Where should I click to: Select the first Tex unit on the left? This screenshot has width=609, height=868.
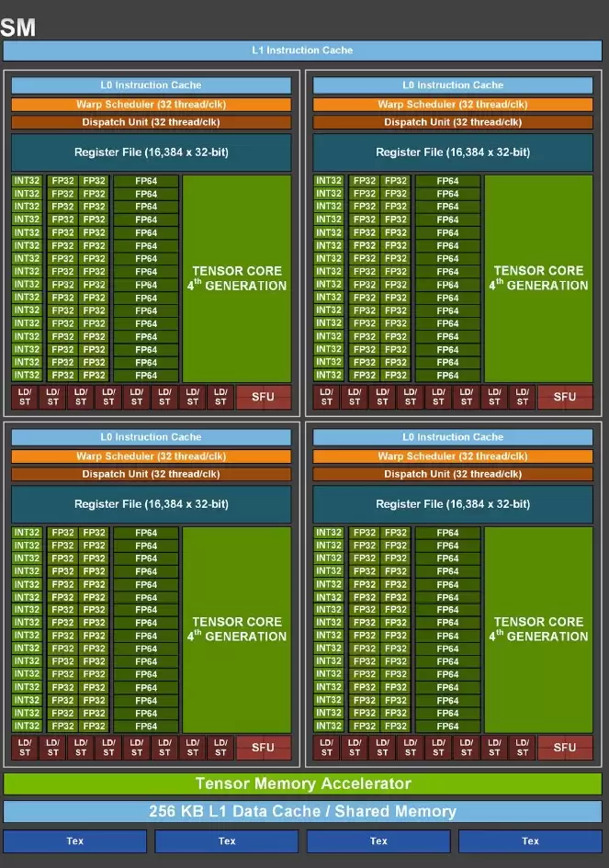pyautogui.click(x=74, y=840)
